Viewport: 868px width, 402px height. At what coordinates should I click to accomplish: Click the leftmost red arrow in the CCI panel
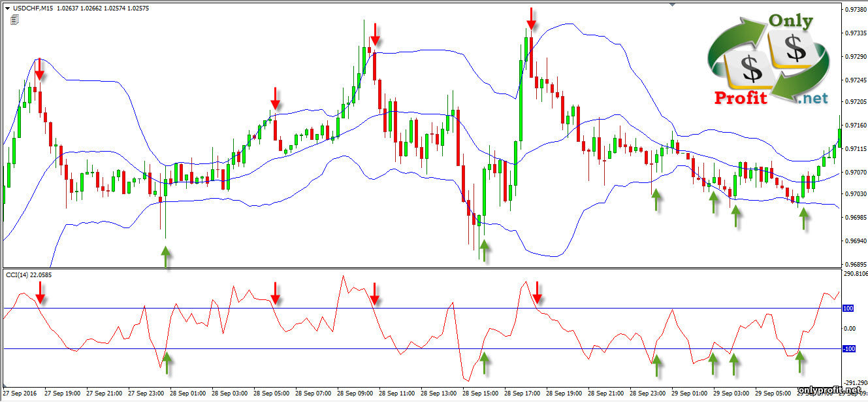(40, 293)
